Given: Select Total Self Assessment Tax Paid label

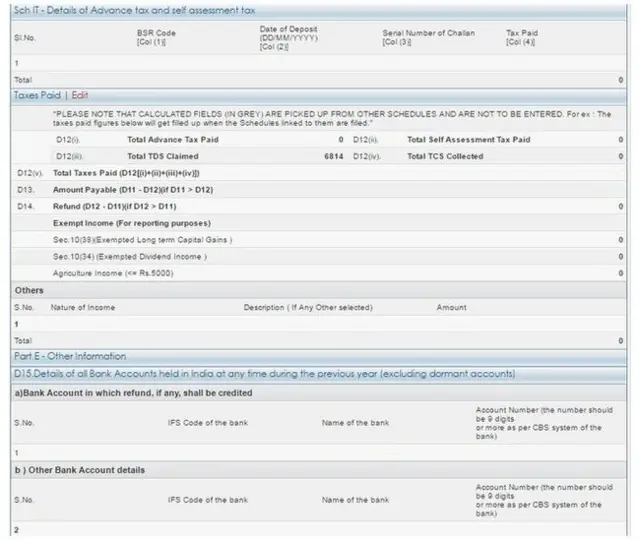Looking at the screenshot, I should [469, 140].
